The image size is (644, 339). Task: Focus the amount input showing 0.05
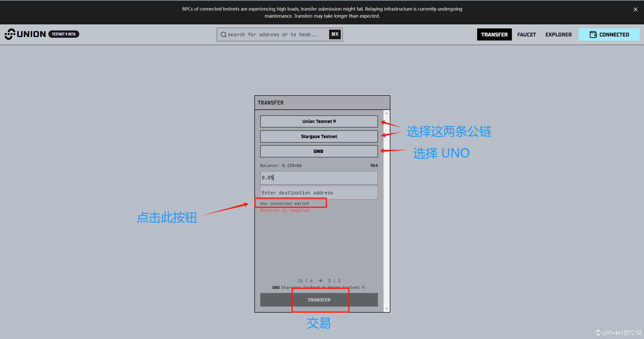319,178
